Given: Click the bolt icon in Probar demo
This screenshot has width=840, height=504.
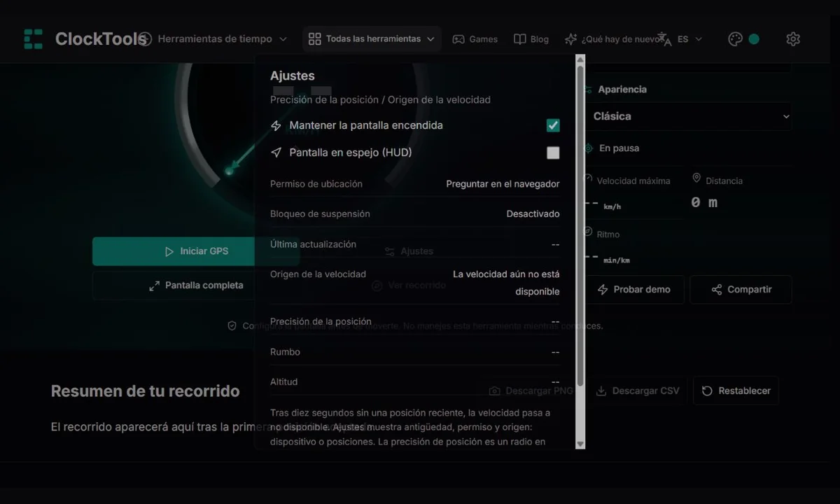Looking at the screenshot, I should point(603,290).
